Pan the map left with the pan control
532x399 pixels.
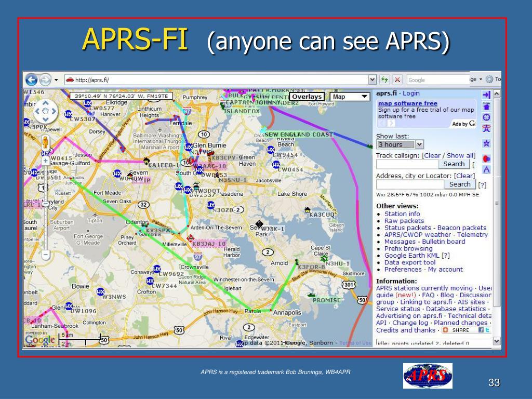[37, 111]
